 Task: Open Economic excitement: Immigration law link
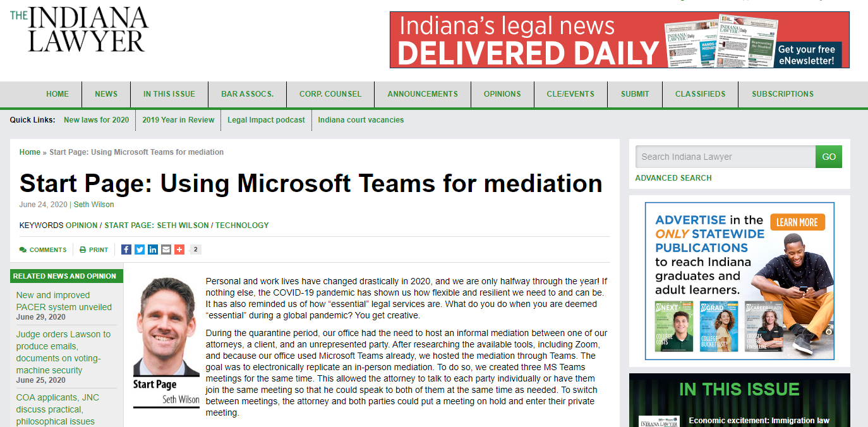click(759, 421)
